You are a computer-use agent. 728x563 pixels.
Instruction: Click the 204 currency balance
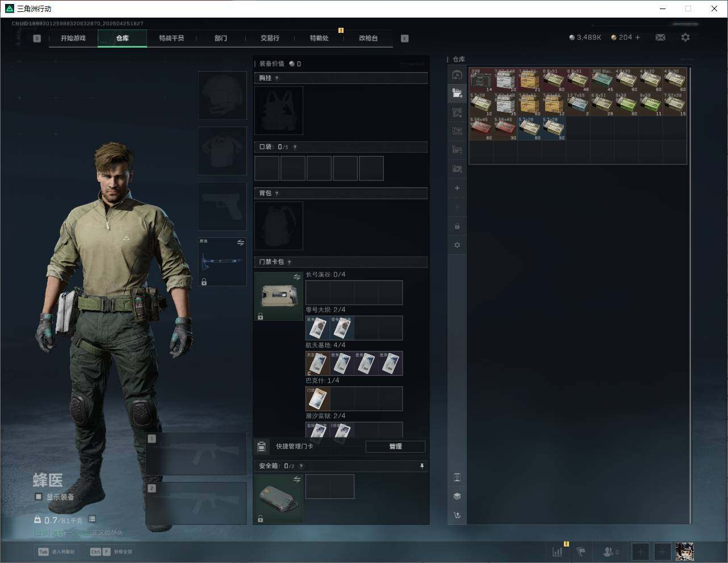pyautogui.click(x=622, y=37)
